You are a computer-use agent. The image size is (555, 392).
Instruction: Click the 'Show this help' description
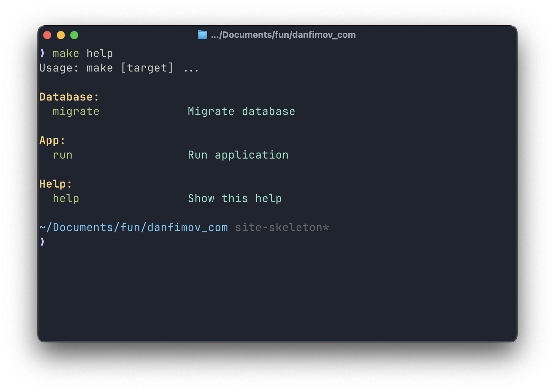click(x=235, y=198)
